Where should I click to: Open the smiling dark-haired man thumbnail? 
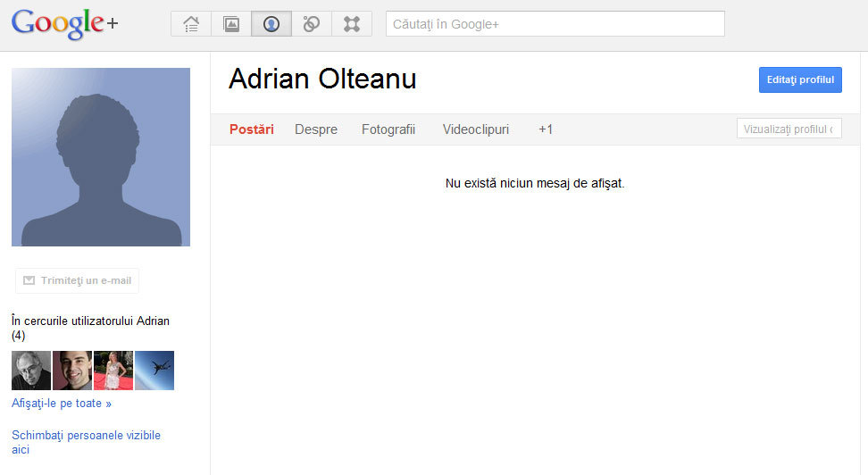point(72,371)
